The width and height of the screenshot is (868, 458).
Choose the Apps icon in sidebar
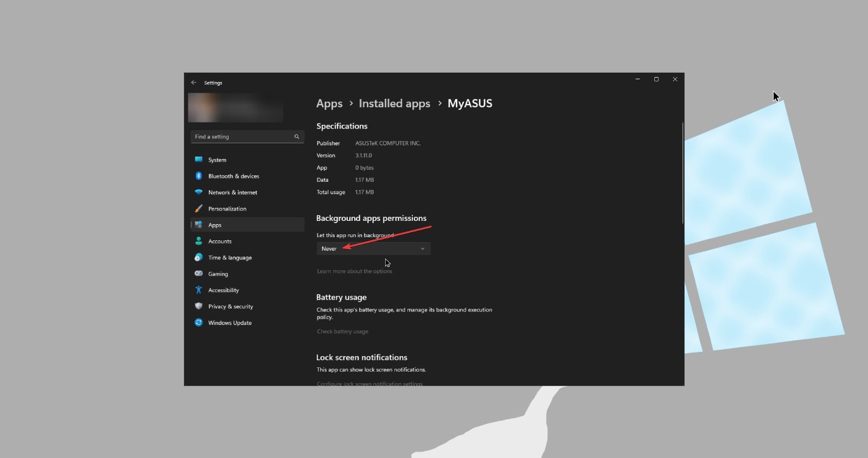click(199, 225)
